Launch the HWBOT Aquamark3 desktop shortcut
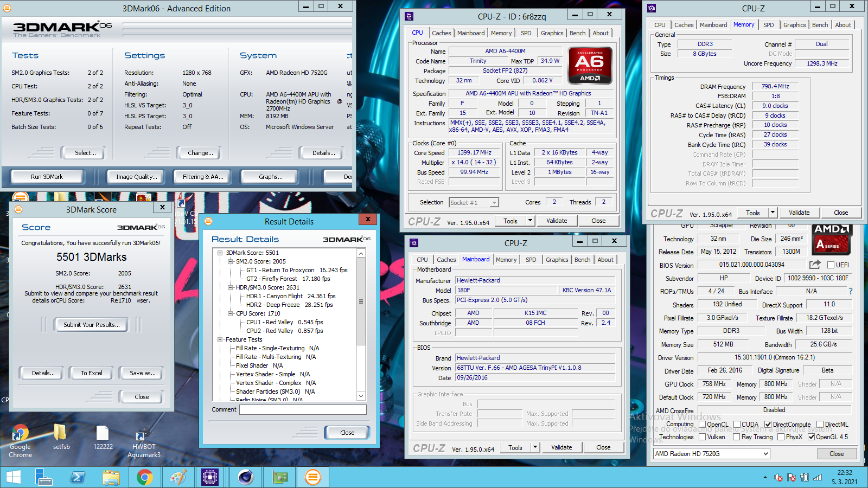This screenshot has width=868, height=488. (144, 441)
